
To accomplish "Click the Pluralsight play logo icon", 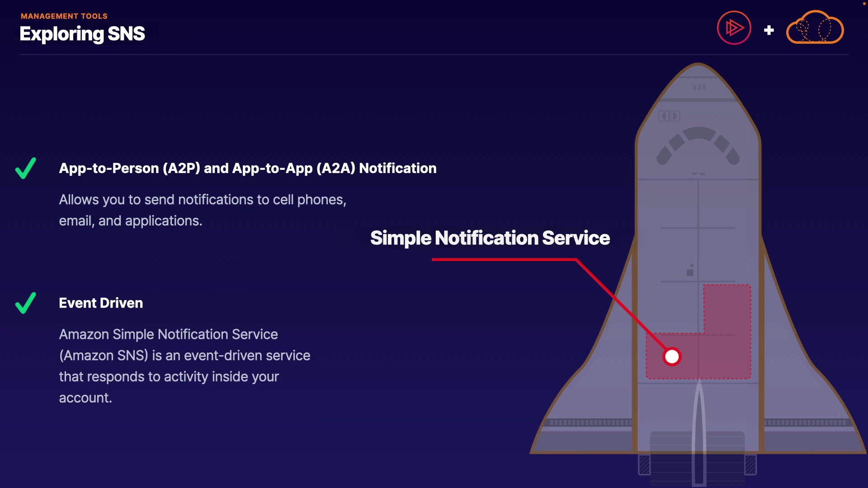I will point(734,28).
